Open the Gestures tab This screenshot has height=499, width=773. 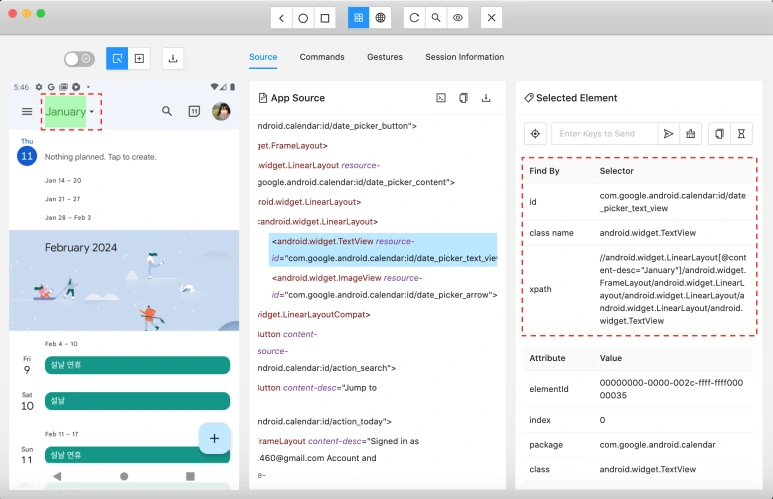pos(385,57)
